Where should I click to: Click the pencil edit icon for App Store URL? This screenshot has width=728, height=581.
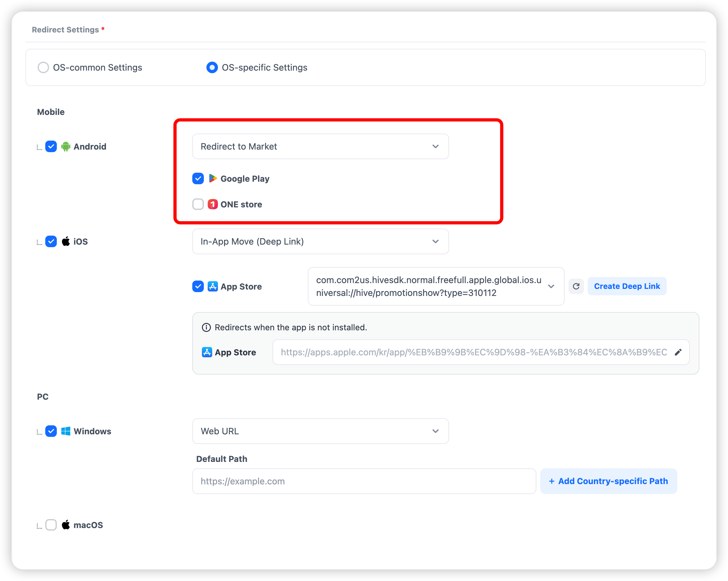[x=678, y=352]
